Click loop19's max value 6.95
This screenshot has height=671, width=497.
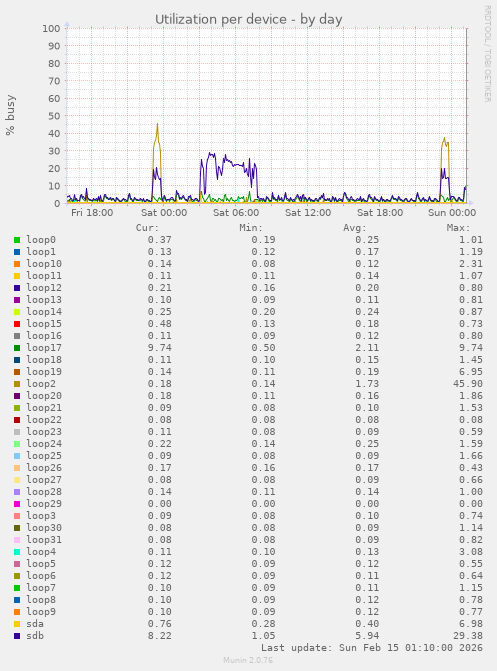pyautogui.click(x=471, y=372)
